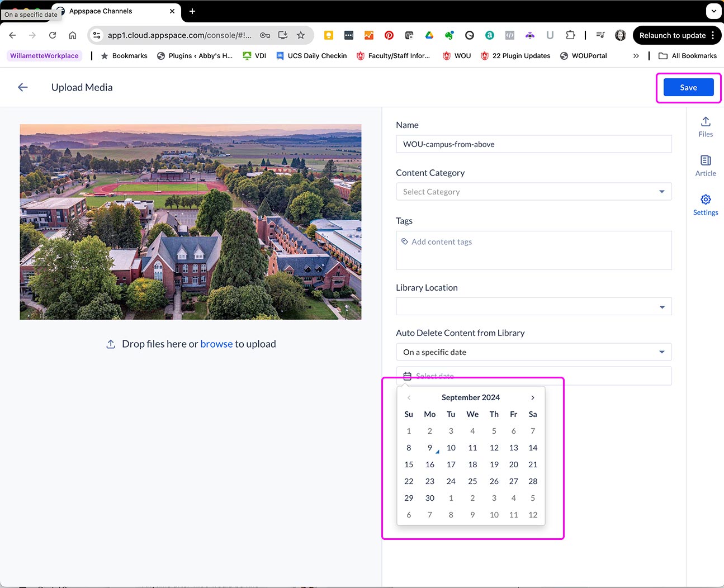Open the 22 Plugin Updates bookmark
The image size is (724, 588).
tap(515, 56)
